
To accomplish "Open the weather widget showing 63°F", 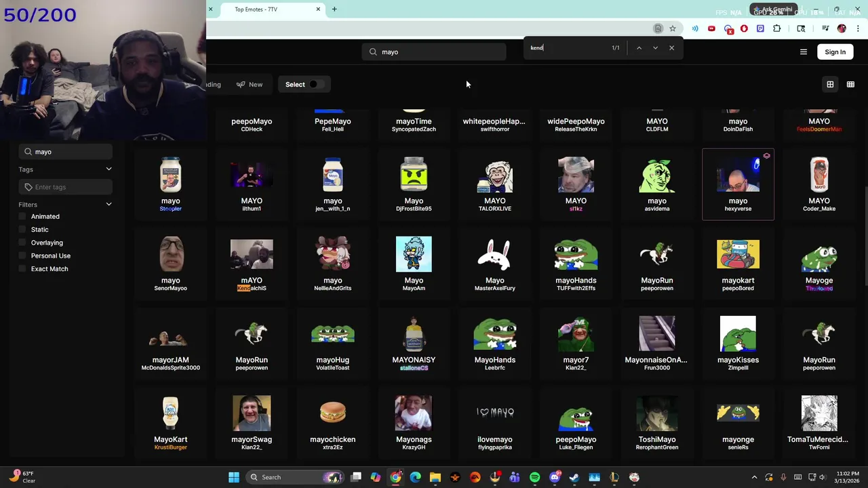I will click(x=22, y=477).
